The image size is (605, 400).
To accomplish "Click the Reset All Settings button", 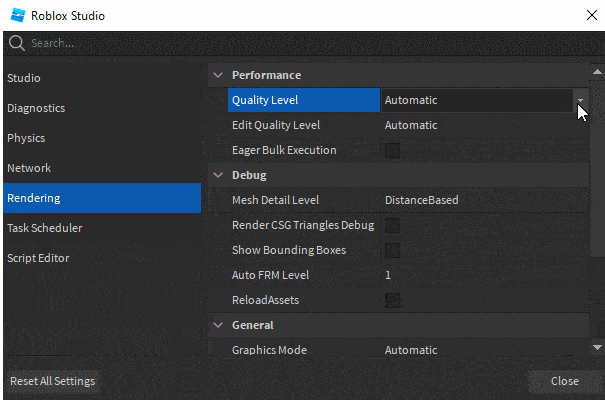I will click(52, 381).
